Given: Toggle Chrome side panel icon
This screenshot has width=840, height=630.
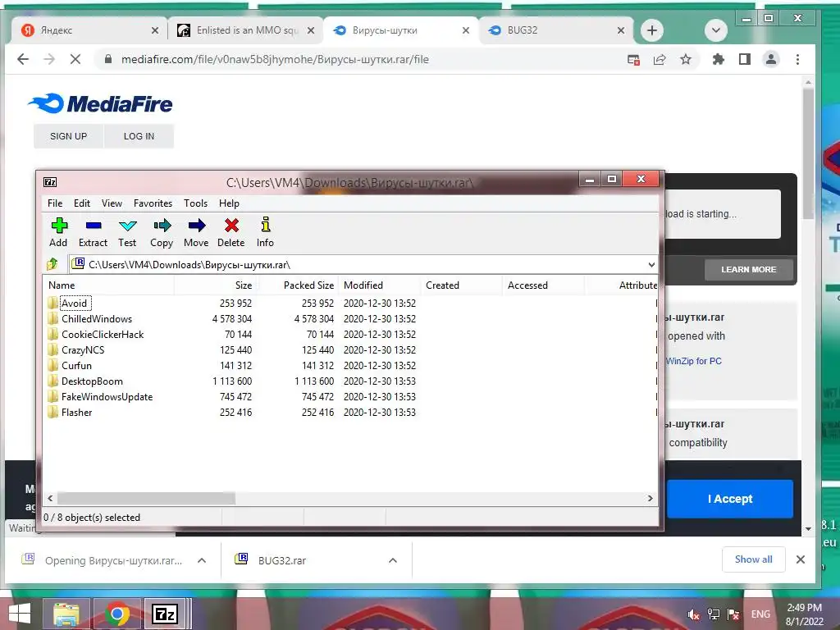Looking at the screenshot, I should (745, 59).
